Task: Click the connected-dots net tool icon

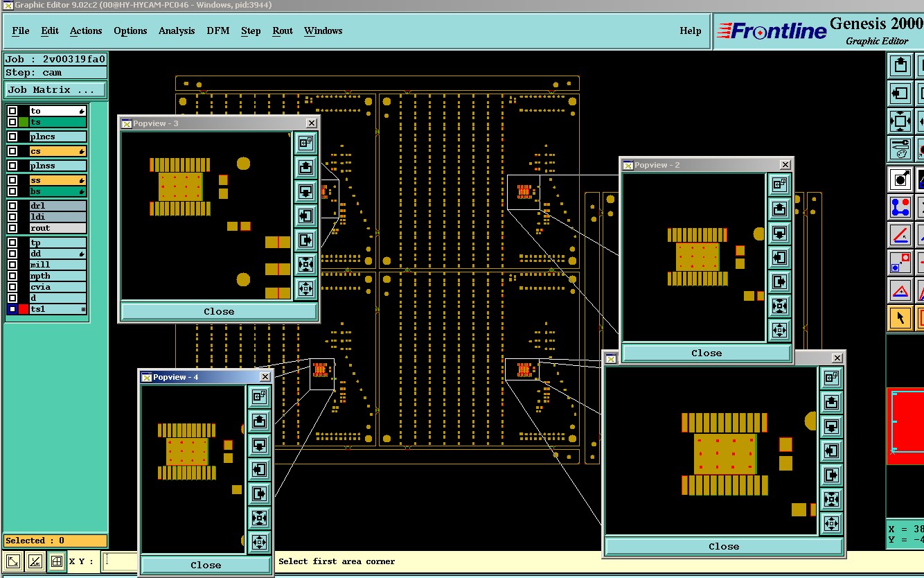Action: point(900,207)
